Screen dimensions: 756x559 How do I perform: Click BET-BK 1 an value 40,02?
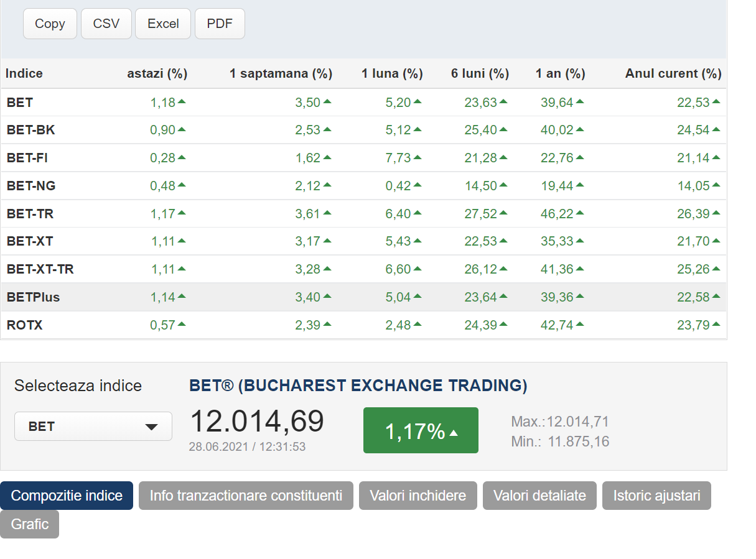click(x=557, y=130)
